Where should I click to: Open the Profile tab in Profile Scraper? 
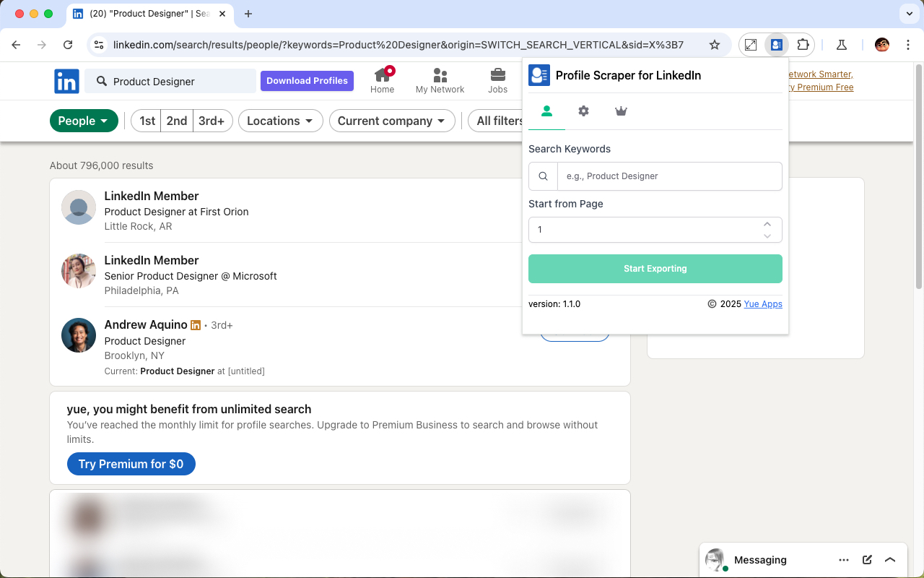546,111
